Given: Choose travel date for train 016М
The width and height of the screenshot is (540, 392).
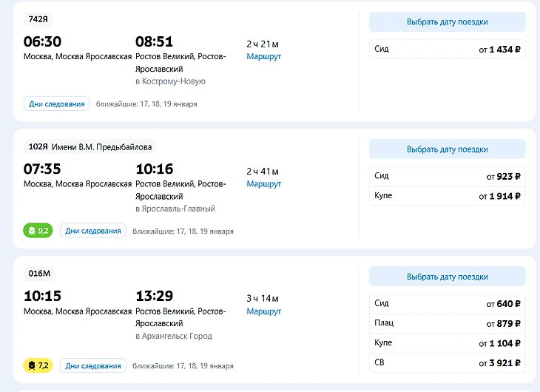Looking at the screenshot, I should (x=447, y=277).
